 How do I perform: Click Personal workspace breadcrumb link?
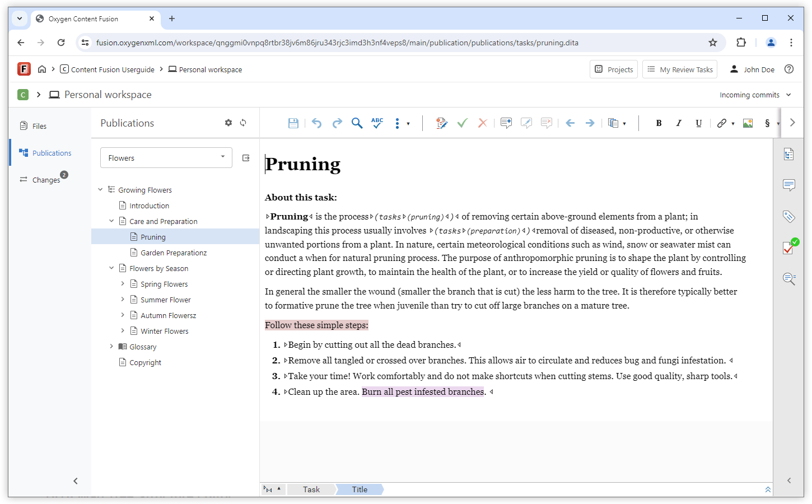click(205, 69)
